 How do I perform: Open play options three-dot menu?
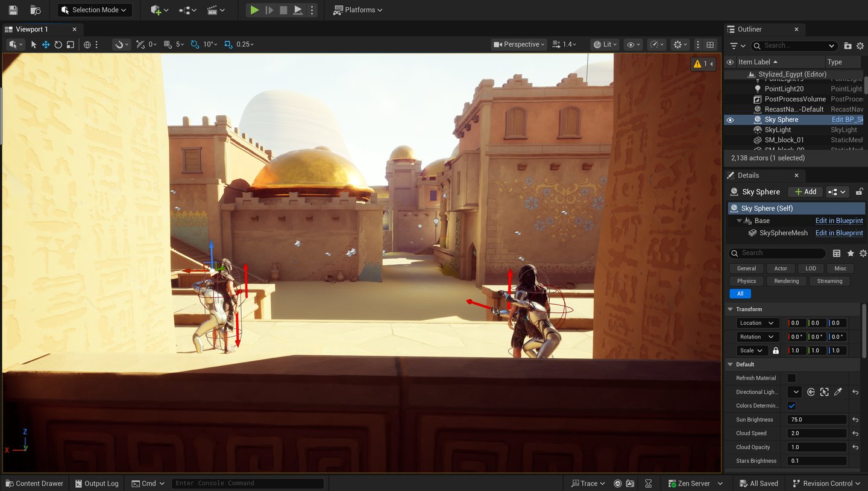pos(312,10)
